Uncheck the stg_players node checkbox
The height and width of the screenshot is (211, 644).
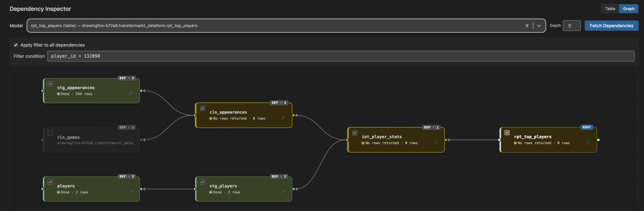(x=202, y=182)
